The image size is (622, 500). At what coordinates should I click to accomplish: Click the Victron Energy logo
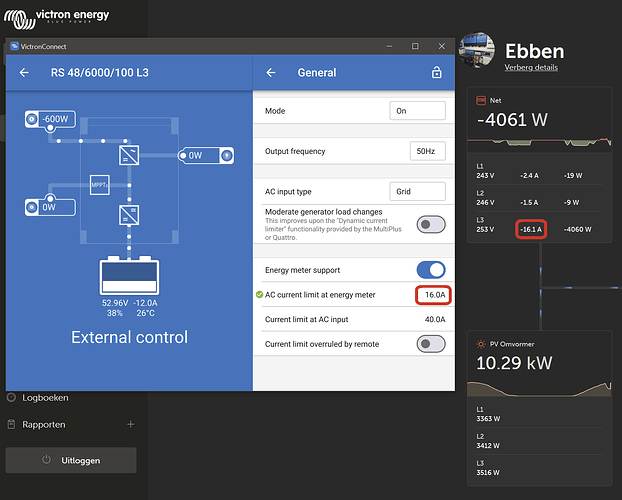pos(56,18)
